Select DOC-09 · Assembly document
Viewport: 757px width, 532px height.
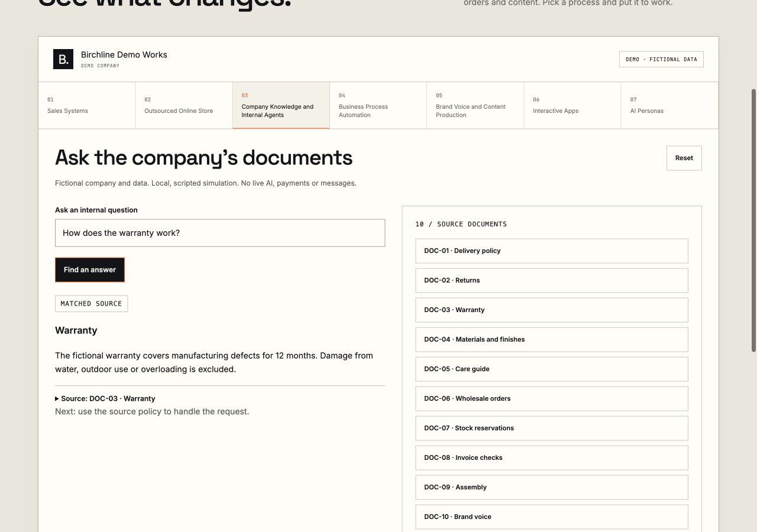[552, 487]
